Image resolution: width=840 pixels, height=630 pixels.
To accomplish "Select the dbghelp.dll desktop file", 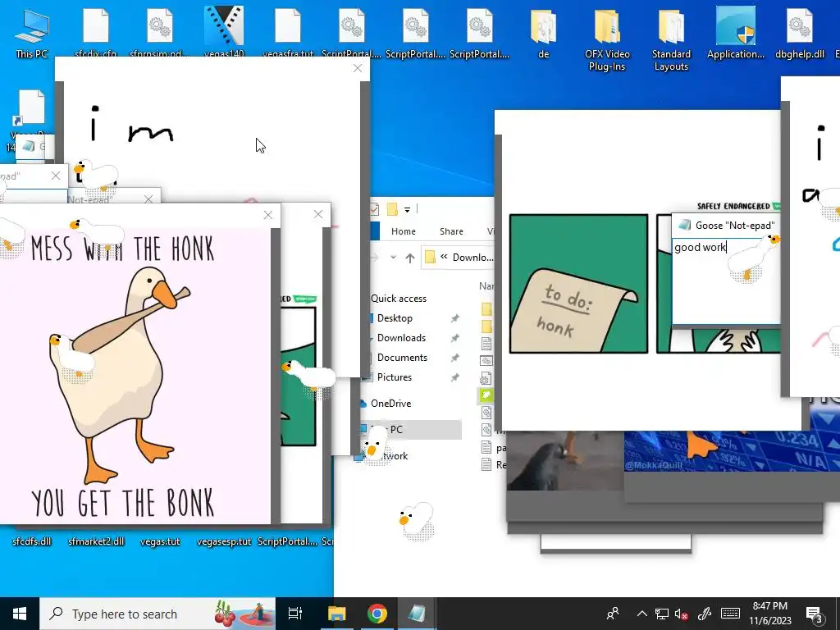I will 799,33.
